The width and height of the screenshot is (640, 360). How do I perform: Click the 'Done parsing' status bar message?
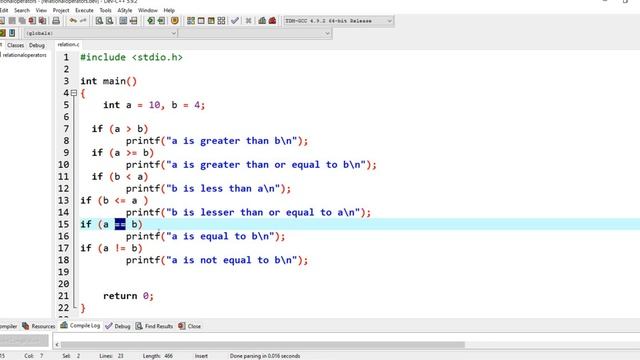[265, 356]
